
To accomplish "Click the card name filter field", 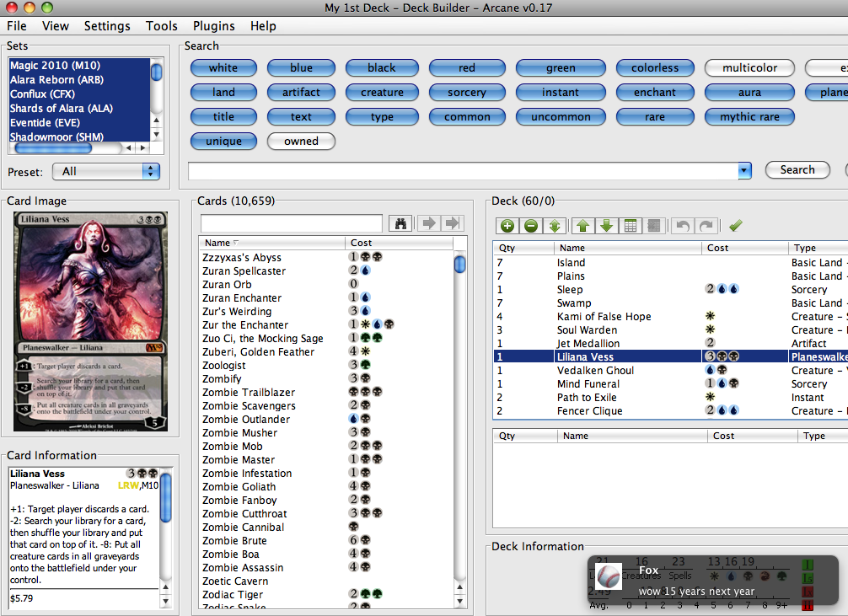I will coord(293,223).
